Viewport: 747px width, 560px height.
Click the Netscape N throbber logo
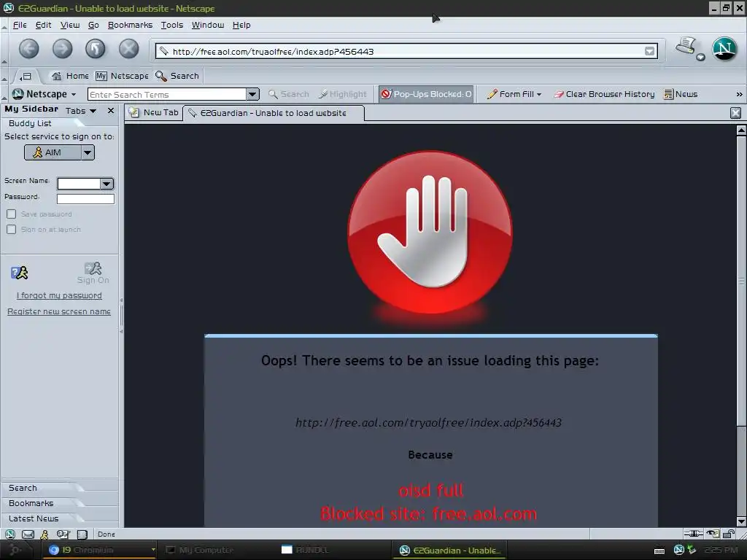(724, 49)
